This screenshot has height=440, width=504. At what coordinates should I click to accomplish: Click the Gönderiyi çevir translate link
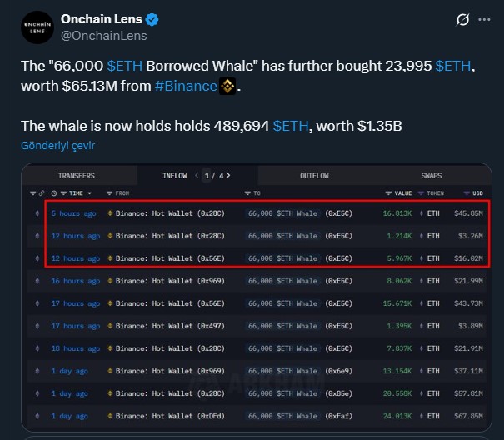[57, 146]
